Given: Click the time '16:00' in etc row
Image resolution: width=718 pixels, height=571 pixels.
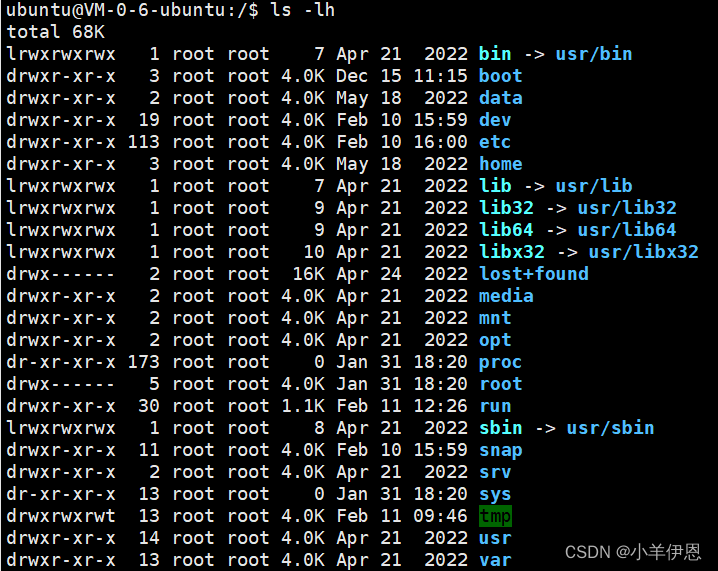Looking at the screenshot, I should click(x=440, y=142).
